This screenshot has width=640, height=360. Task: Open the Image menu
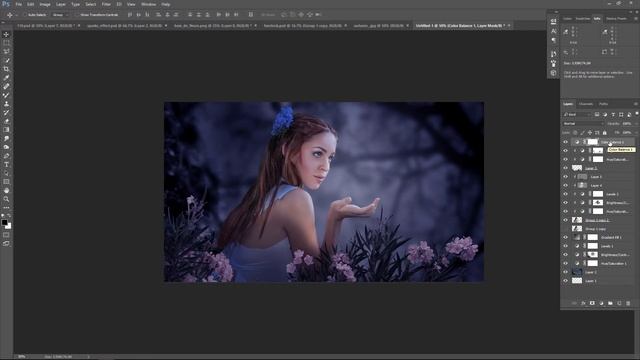45,4
